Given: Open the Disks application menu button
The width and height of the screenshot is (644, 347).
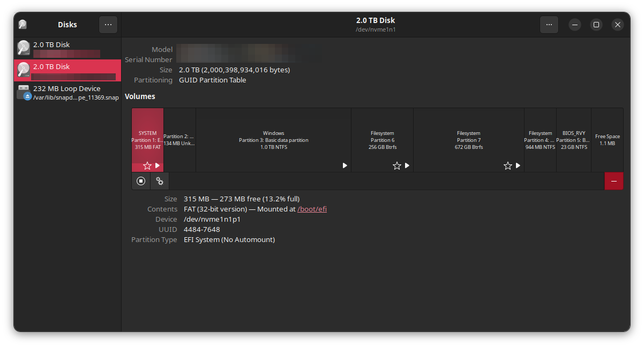Looking at the screenshot, I should pyautogui.click(x=108, y=25).
